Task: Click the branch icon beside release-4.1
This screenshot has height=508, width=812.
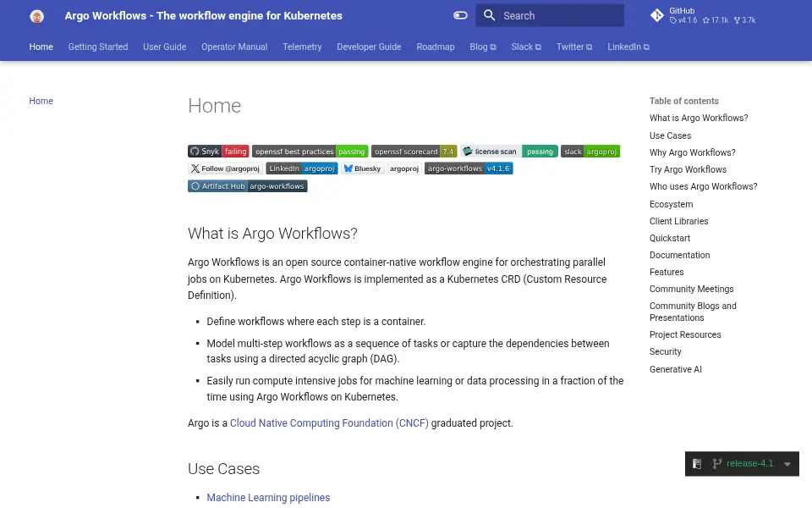Action: [716, 463]
